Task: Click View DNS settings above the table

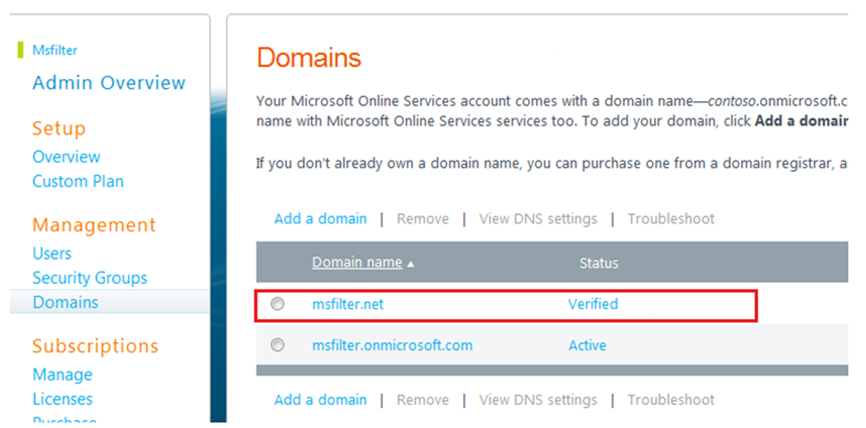Action: (538, 219)
